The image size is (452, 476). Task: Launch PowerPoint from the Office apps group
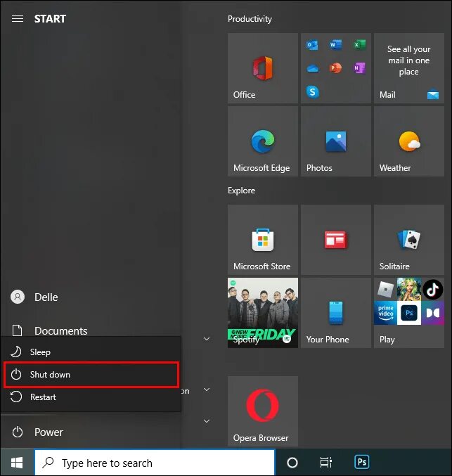(x=336, y=68)
